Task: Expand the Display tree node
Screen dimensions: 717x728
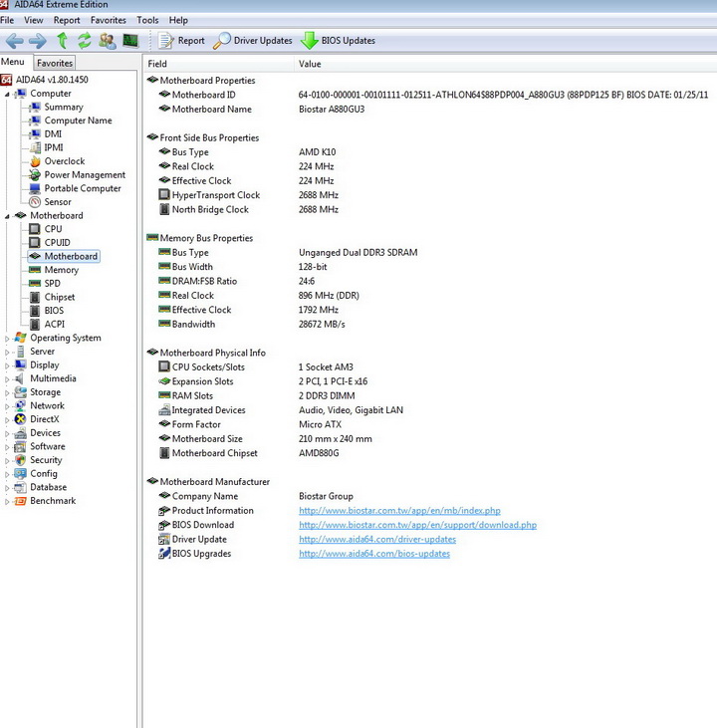Action: tap(7, 365)
